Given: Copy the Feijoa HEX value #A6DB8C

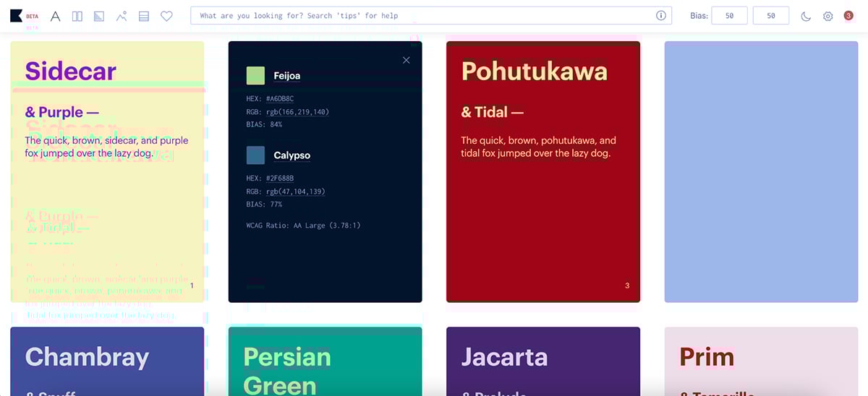Looking at the screenshot, I should (x=279, y=99).
